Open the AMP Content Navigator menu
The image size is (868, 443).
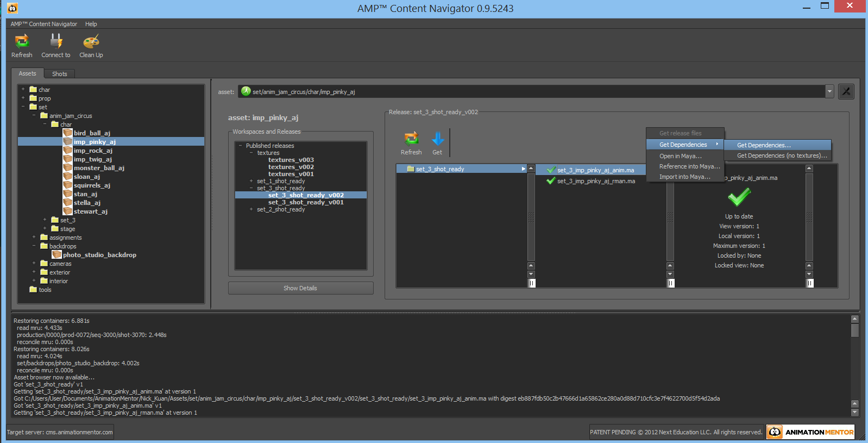(44, 24)
